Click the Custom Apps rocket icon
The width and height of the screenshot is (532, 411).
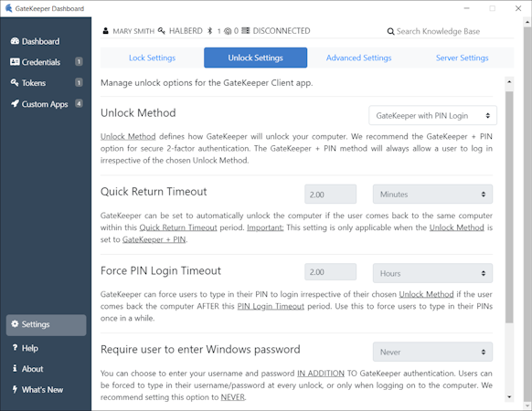[x=15, y=103]
